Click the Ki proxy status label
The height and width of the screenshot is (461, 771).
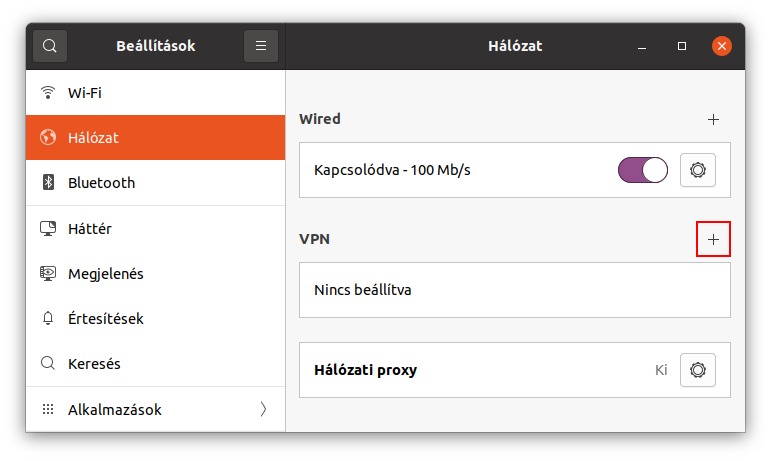(x=661, y=370)
